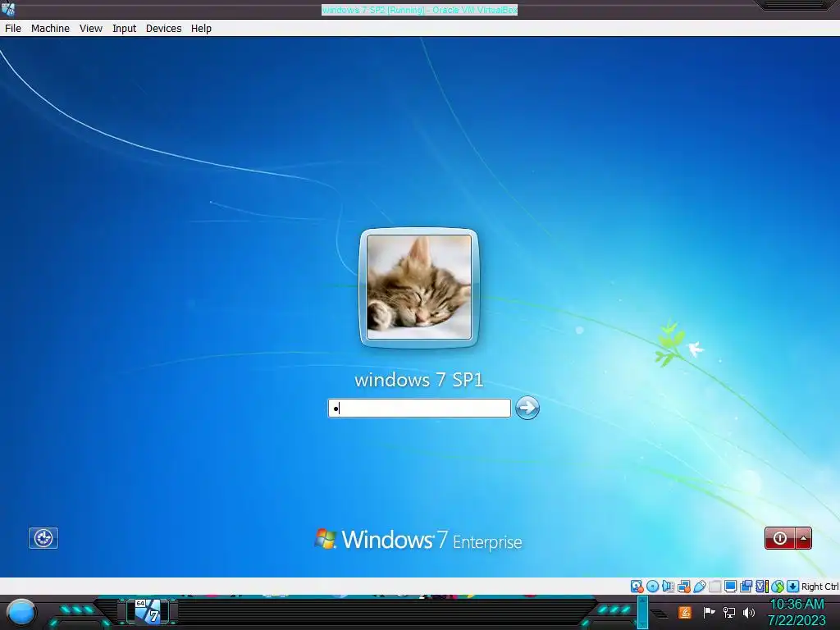Click the VM processor status icon

pyautogui.click(x=762, y=586)
